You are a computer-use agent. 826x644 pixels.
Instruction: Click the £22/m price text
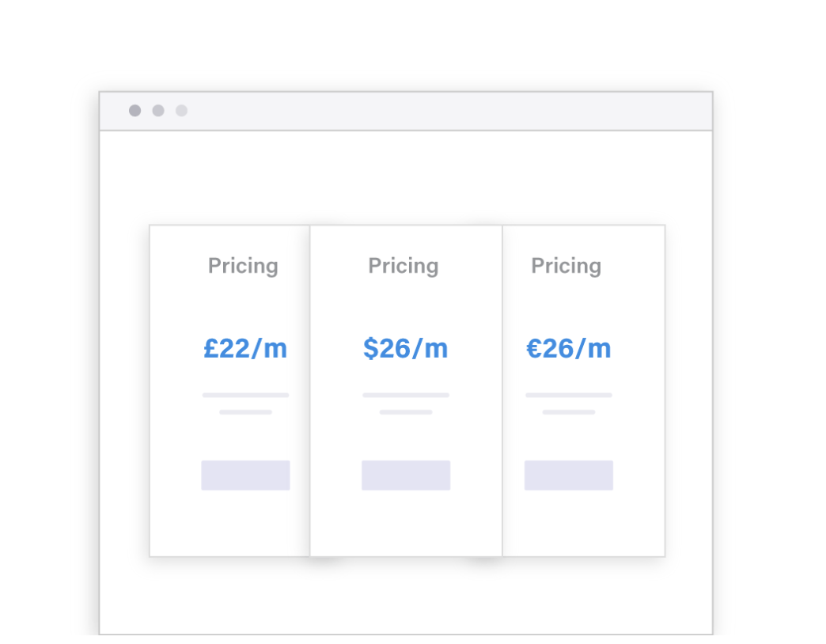[245, 348]
